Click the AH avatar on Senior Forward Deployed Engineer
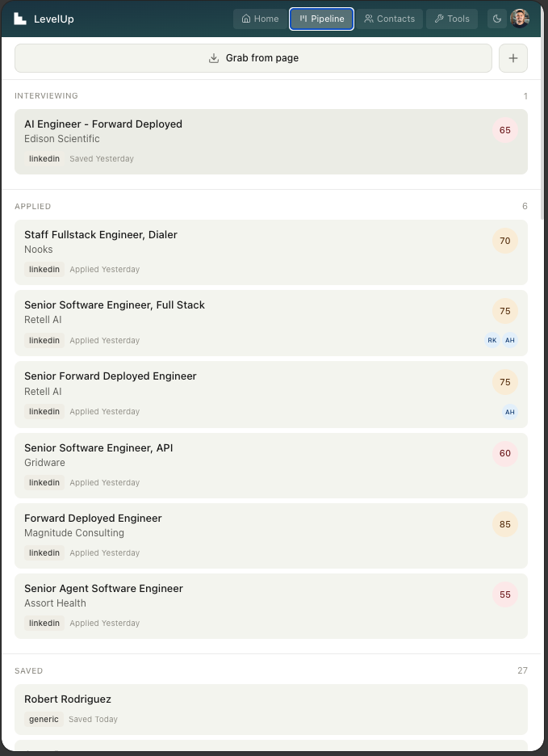 [x=510, y=412]
